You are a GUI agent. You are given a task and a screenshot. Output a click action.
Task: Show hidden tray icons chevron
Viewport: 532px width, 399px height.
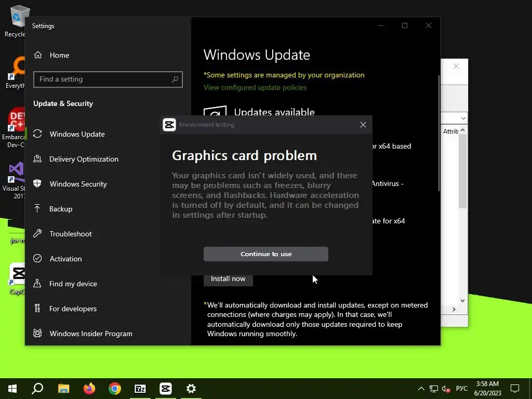421,389
